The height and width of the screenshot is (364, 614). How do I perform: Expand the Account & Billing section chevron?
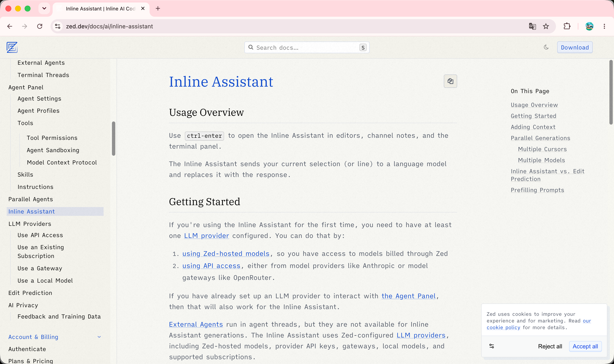click(99, 337)
